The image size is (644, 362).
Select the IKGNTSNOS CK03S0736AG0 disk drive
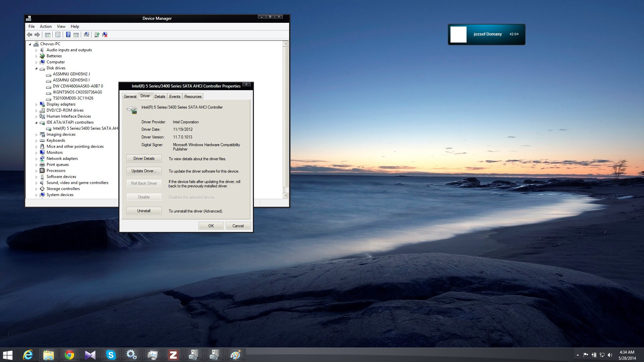pos(77,92)
